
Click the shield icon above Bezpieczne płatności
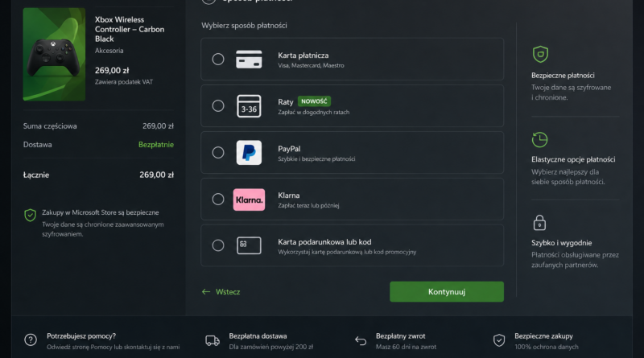[540, 54]
